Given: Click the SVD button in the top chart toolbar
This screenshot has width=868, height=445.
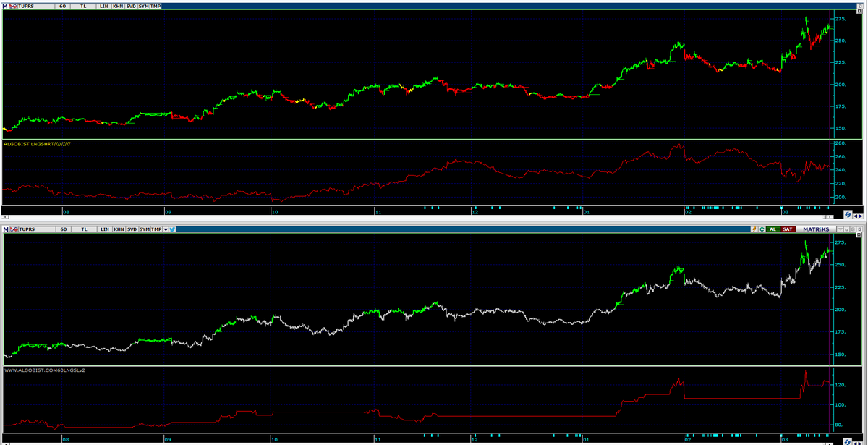Looking at the screenshot, I should click(131, 6).
